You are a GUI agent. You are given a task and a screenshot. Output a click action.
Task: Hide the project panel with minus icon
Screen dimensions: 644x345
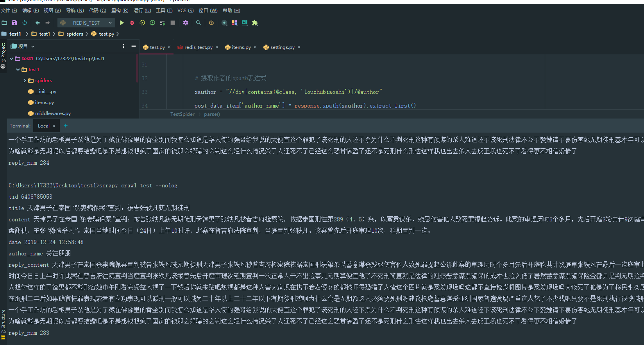(x=134, y=46)
